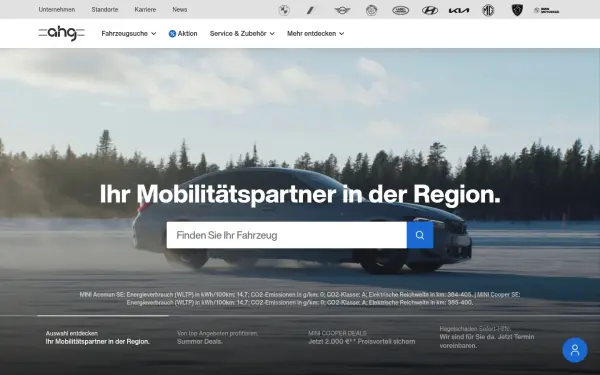Click the percent badge next to Aktion
Screen dimensions: 600x375
172,34
